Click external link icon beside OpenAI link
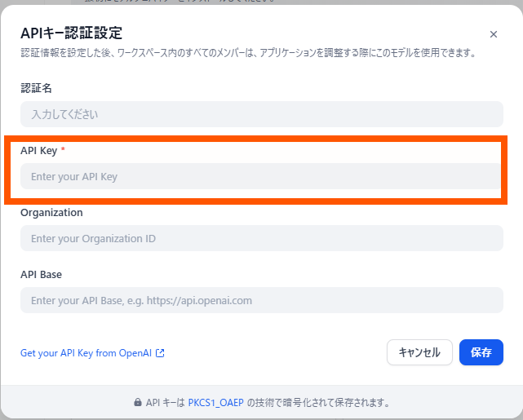 point(161,353)
